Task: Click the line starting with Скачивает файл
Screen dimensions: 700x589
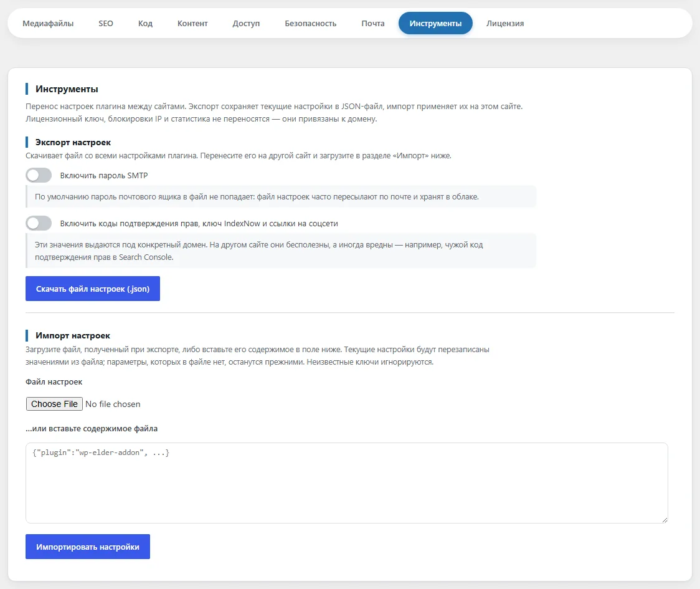Action: click(239, 156)
